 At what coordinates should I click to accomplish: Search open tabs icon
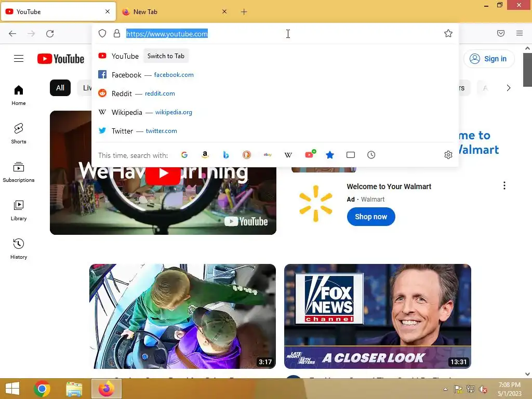tap(351, 155)
